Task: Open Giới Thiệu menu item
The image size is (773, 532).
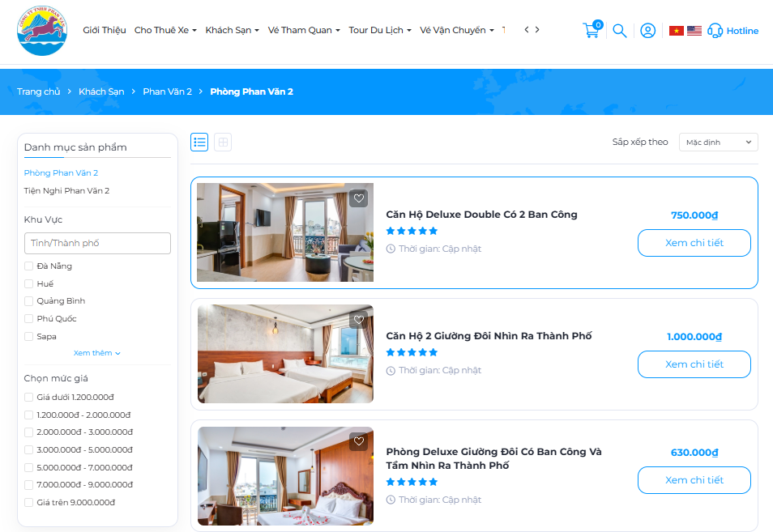Action: [x=105, y=30]
